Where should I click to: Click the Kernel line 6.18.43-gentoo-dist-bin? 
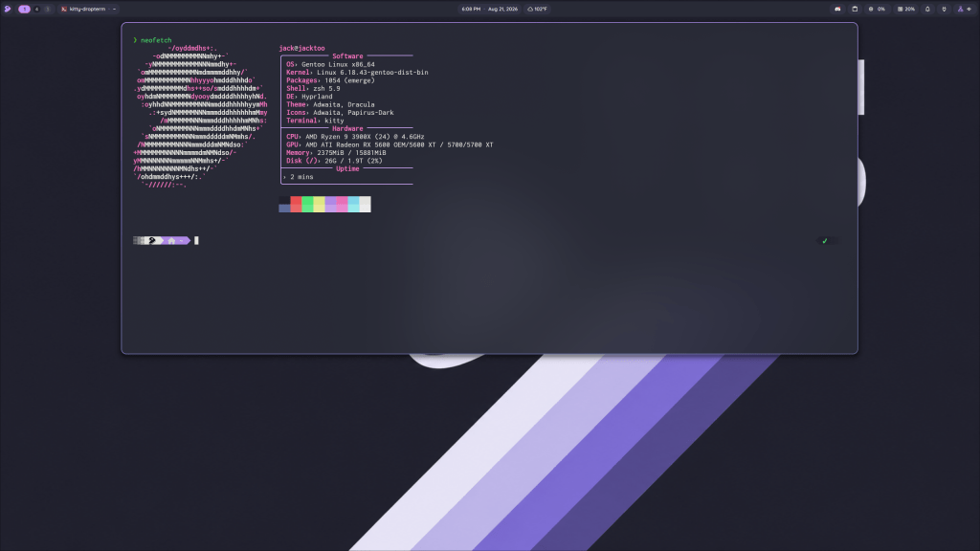point(357,73)
